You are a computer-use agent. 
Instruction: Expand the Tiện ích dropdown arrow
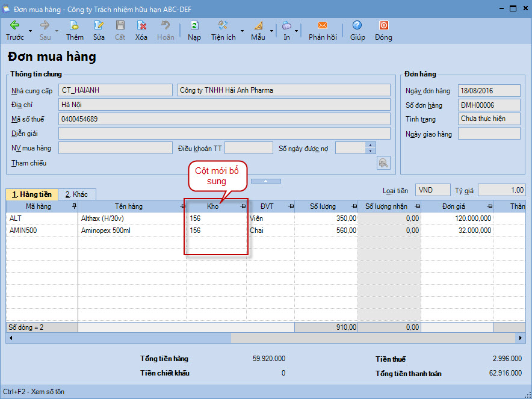242,31
